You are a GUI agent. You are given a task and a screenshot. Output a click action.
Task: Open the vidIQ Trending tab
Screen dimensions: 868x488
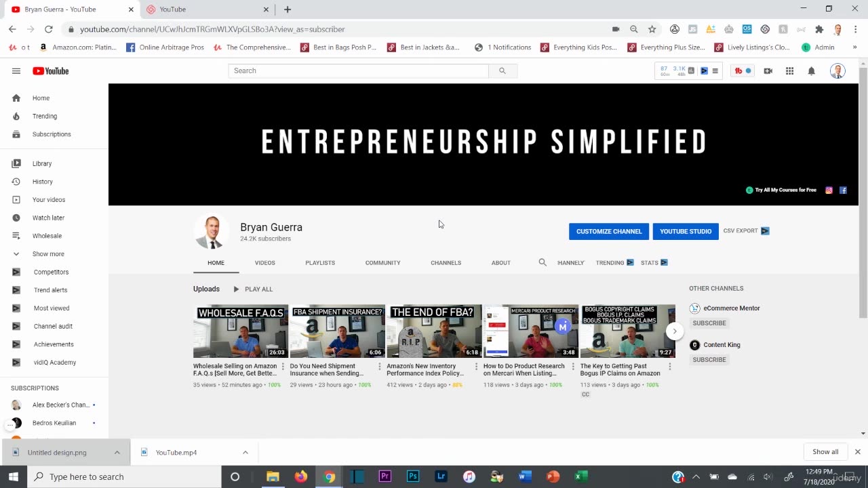tap(614, 262)
